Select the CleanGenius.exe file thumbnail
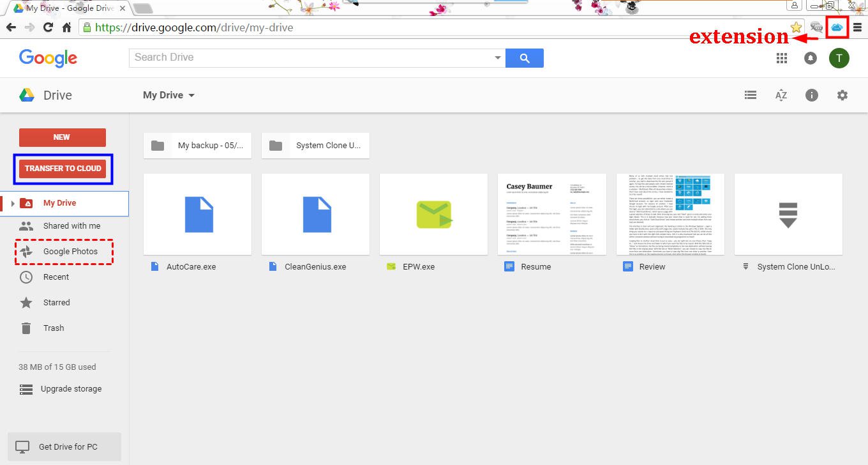Viewport: 868px width, 465px height. (x=316, y=215)
